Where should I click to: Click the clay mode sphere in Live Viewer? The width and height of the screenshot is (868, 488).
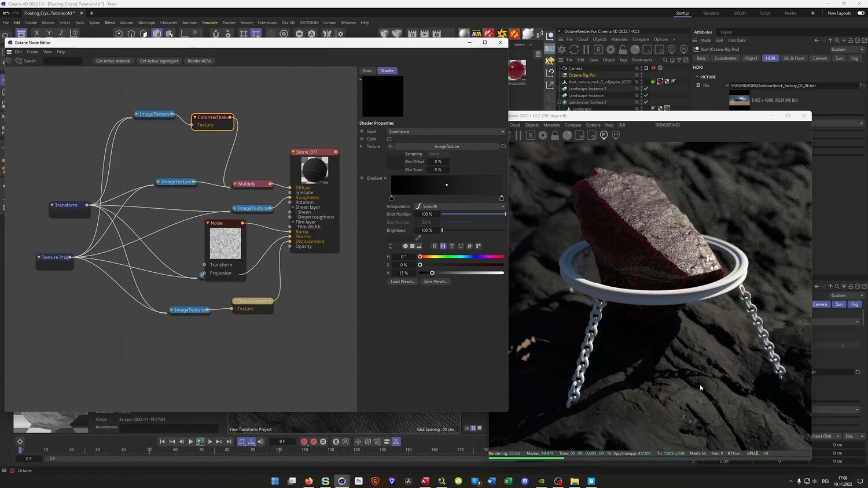coord(567,135)
